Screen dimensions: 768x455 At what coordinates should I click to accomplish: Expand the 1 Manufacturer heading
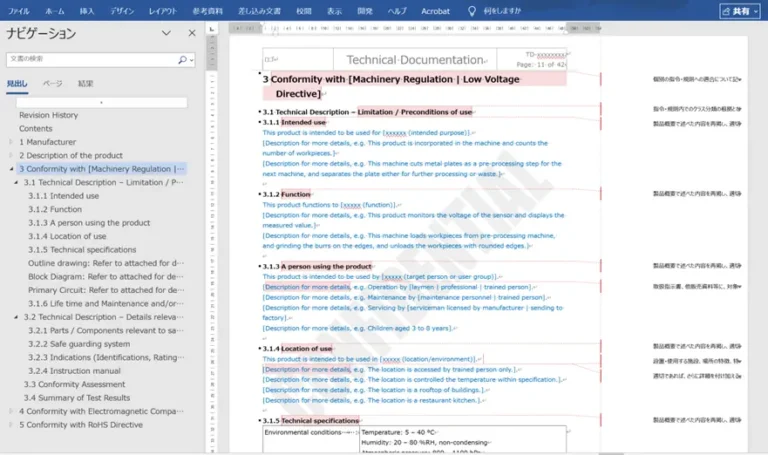click(12, 142)
